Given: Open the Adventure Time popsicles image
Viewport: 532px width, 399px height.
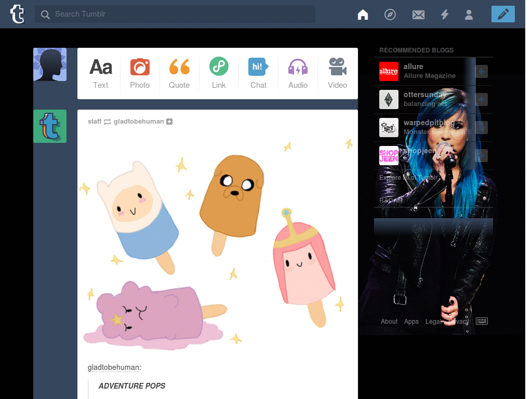Looking at the screenshot, I should 218,244.
